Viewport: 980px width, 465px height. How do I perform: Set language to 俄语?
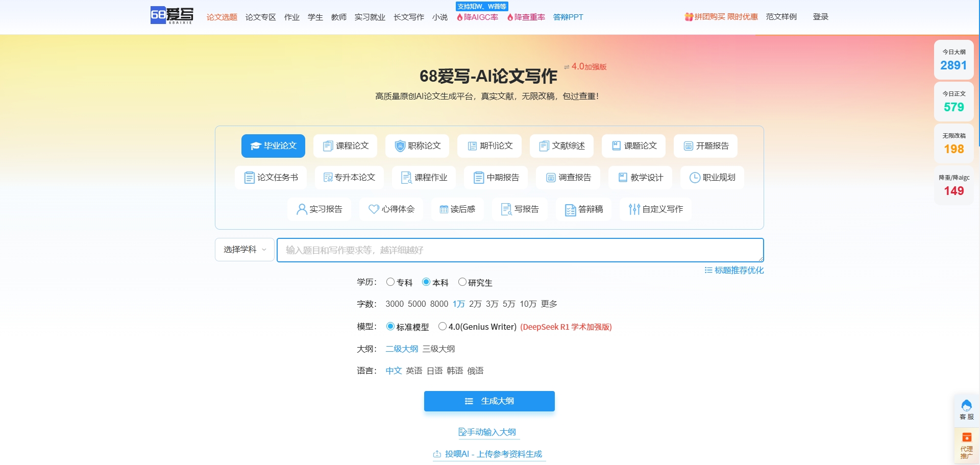pos(475,371)
